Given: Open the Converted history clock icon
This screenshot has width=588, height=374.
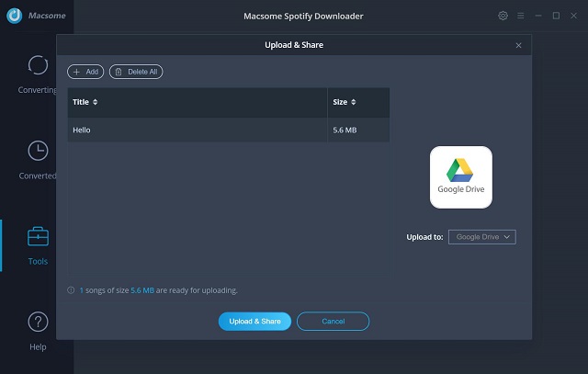Looking at the screenshot, I should tap(38, 151).
